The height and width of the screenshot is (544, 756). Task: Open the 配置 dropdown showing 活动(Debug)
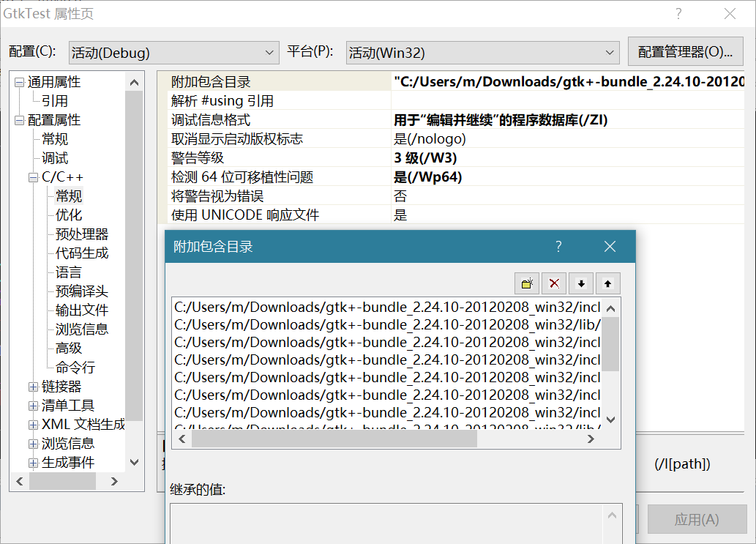(173, 53)
